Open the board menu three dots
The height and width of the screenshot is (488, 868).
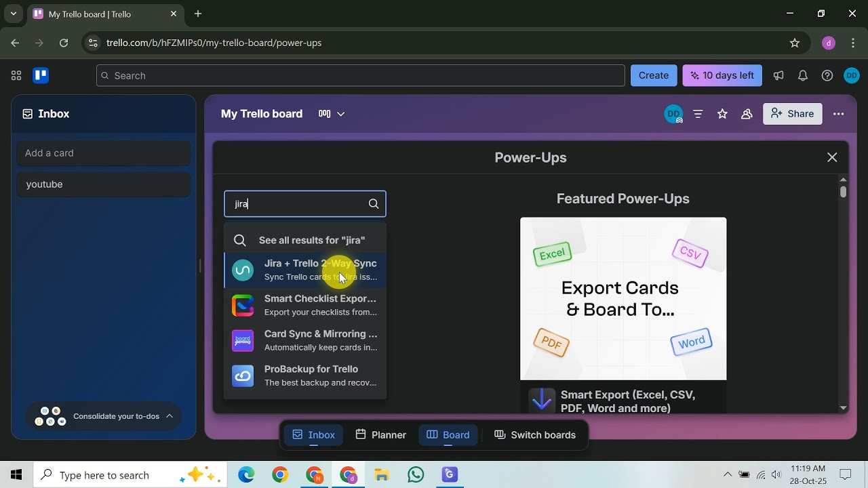pyautogui.click(x=839, y=114)
